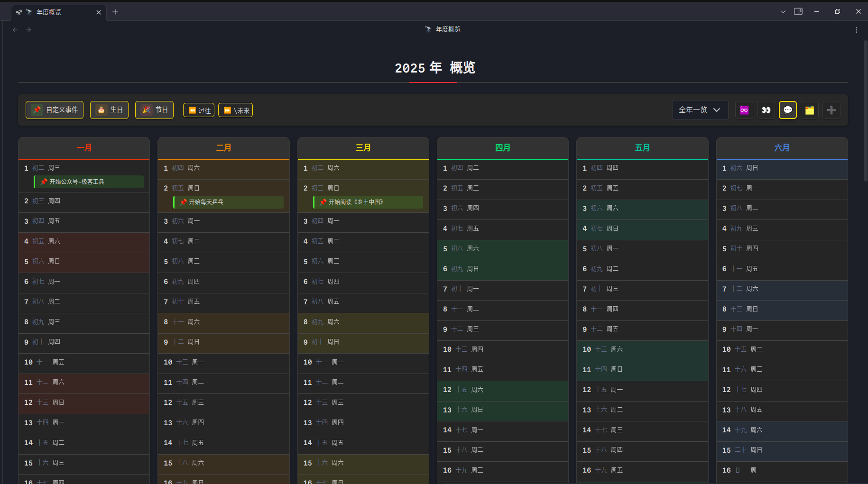Click the purple infinity icon button
Screen dimensions: 868x484
[x=744, y=110]
